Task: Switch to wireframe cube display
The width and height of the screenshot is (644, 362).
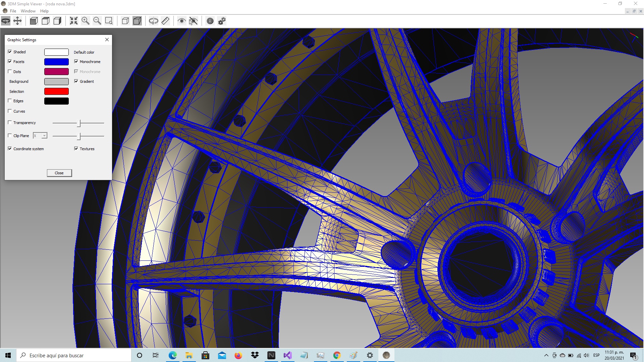Action: coord(125,21)
